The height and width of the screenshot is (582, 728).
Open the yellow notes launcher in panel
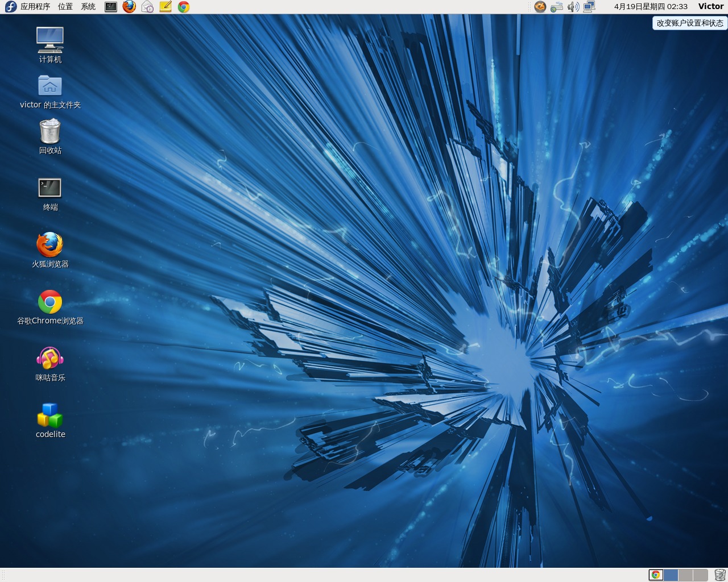click(x=166, y=7)
